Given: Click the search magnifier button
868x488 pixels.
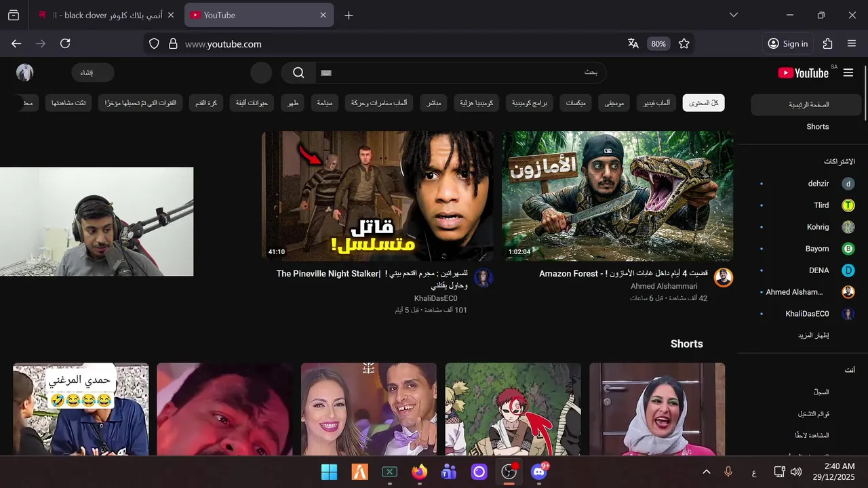Looking at the screenshot, I should (x=298, y=73).
